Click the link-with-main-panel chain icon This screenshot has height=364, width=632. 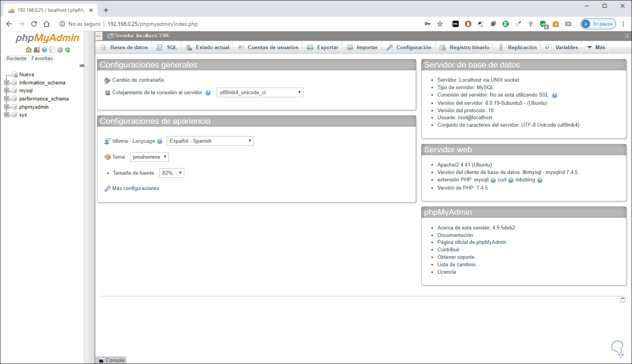[82, 65]
